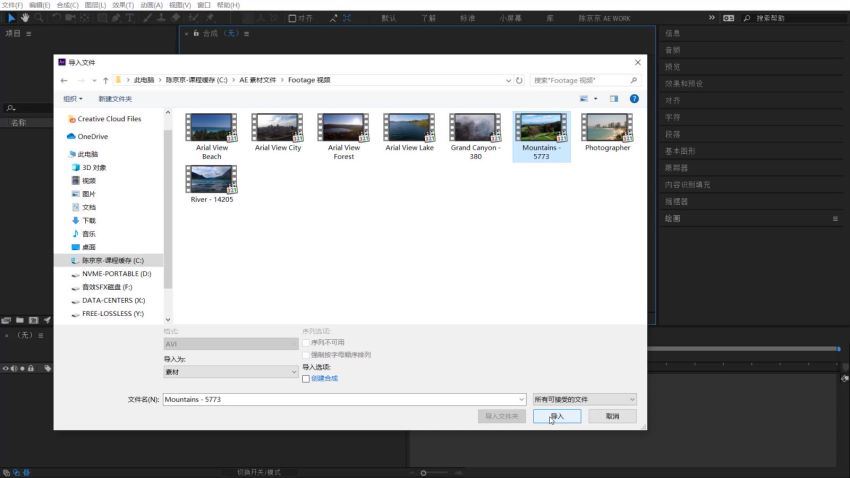Open the 编辑(E) menu
Viewport: 850px width, 478px height.
[x=40, y=5]
